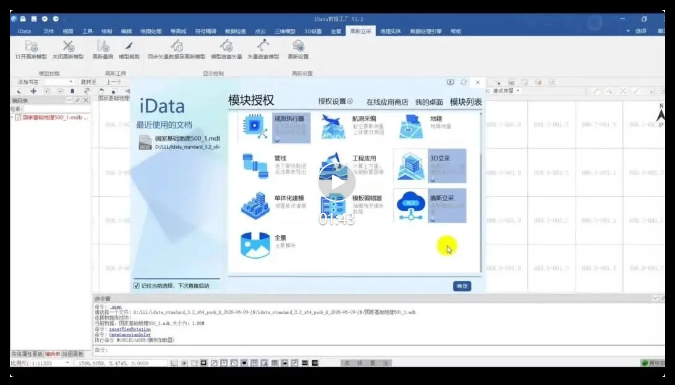Image resolution: width=675 pixels, height=385 pixels.
Task: Toggle 记住当前选择，下次直接启动 checkbox
Action: click(x=137, y=286)
